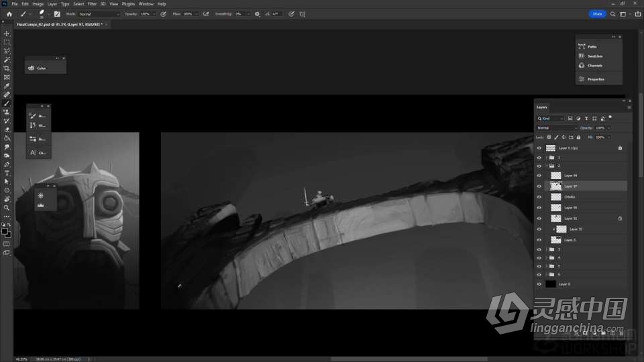Hide the CHARA layer via its eye icon

click(539, 197)
